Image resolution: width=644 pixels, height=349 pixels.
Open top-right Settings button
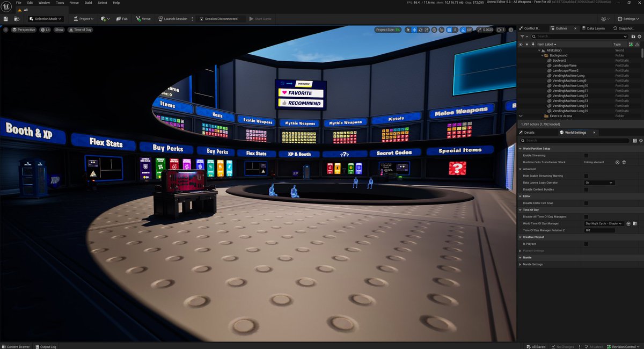pyautogui.click(x=627, y=19)
